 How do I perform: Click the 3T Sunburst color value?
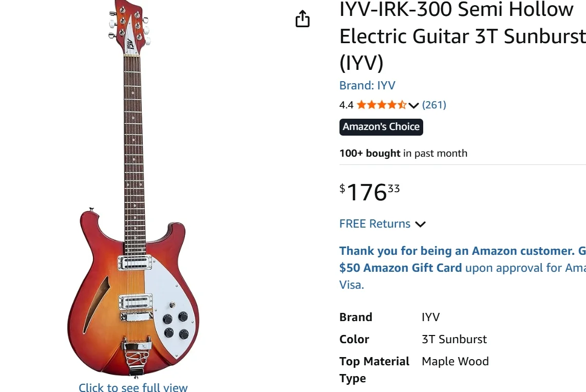pos(454,339)
